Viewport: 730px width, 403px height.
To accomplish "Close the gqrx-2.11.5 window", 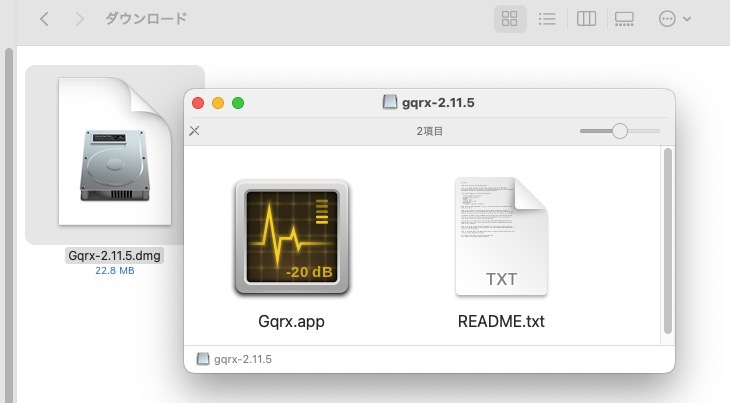I will click(x=198, y=103).
